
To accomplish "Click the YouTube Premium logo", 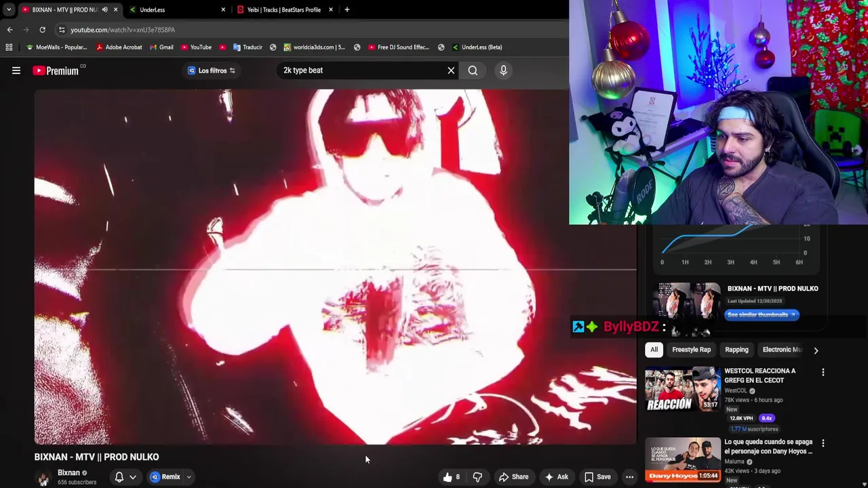I will 56,70.
